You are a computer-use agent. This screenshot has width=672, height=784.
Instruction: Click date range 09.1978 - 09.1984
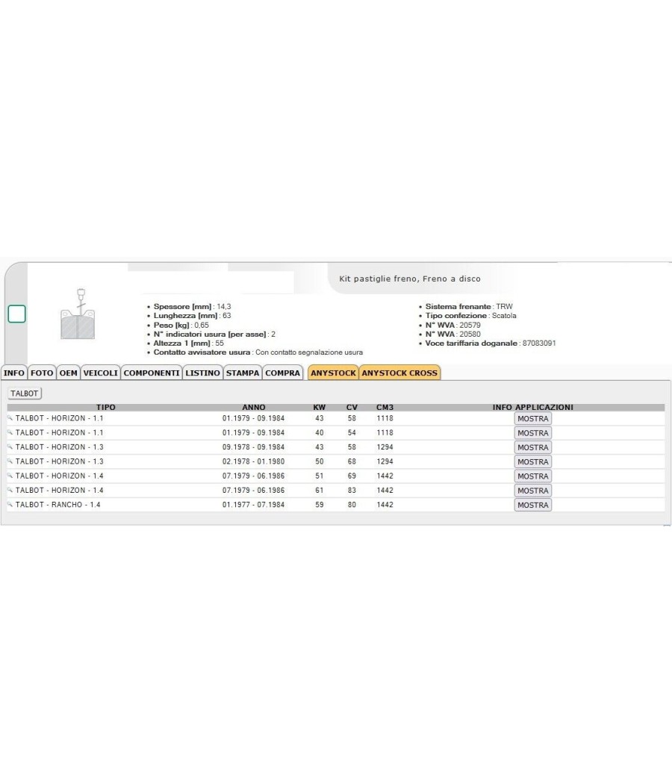coord(254,447)
